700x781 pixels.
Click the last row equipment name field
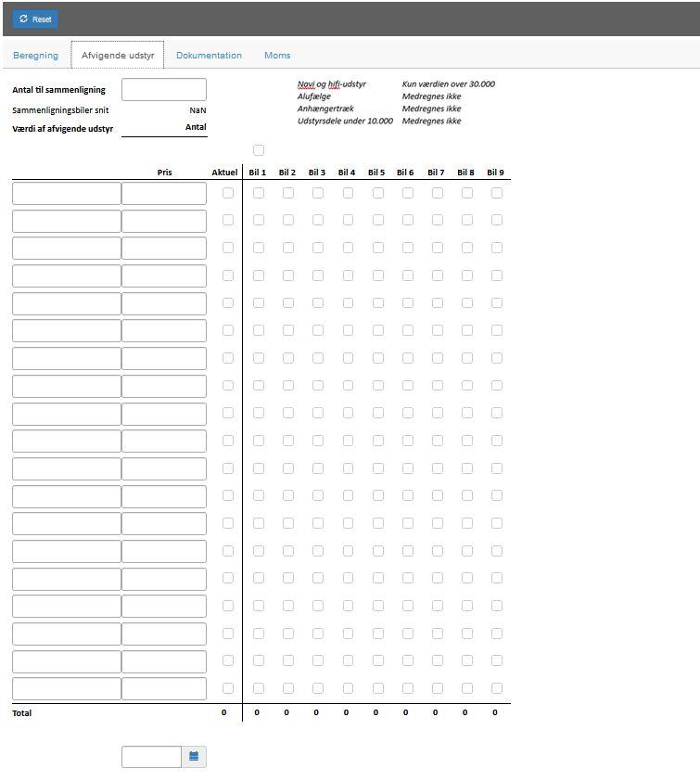click(x=66, y=688)
